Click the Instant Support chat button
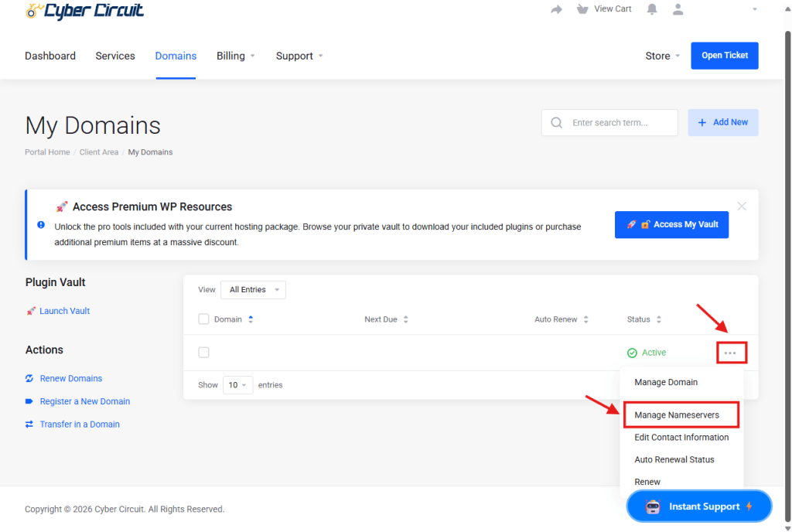Viewport: 792px width, 532px height. (x=699, y=506)
